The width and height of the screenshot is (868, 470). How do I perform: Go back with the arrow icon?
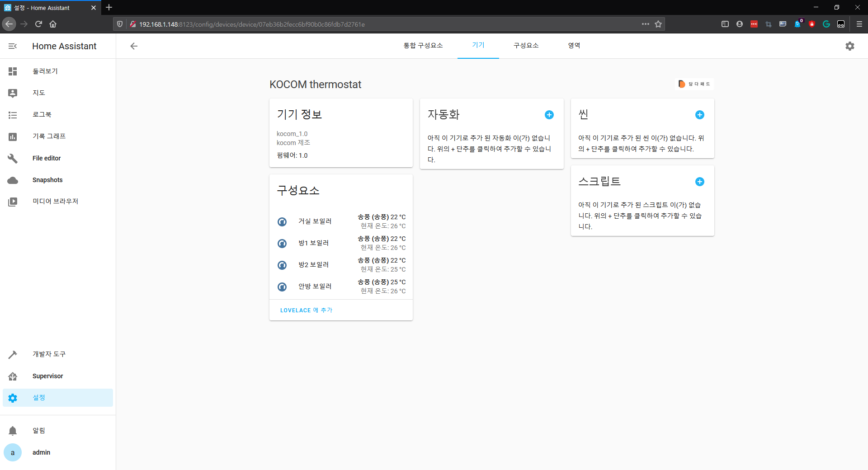[x=134, y=46]
